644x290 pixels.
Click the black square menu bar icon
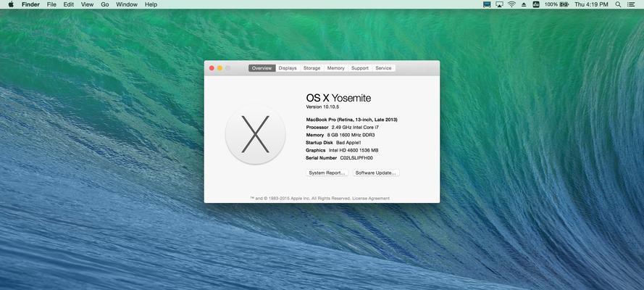[535, 4]
